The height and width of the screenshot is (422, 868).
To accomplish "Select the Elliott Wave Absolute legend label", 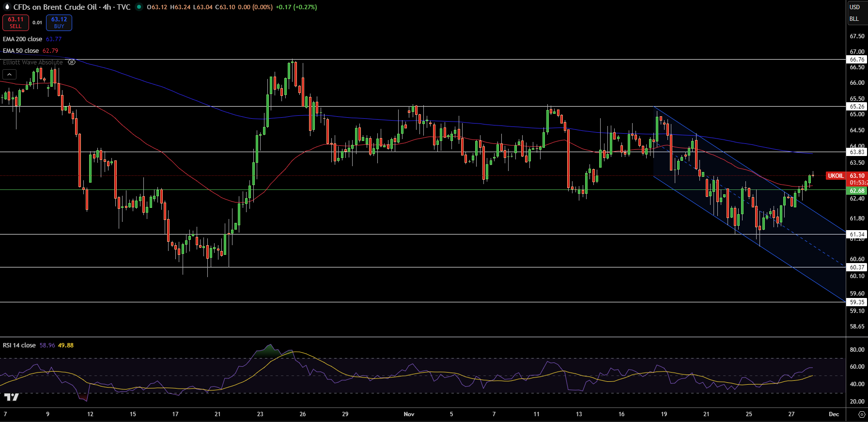I will point(33,62).
